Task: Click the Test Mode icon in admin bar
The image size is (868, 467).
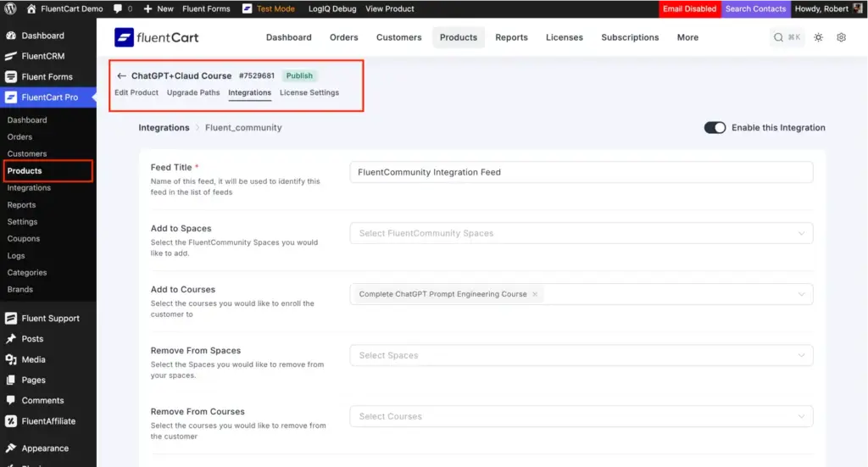Action: pos(247,8)
